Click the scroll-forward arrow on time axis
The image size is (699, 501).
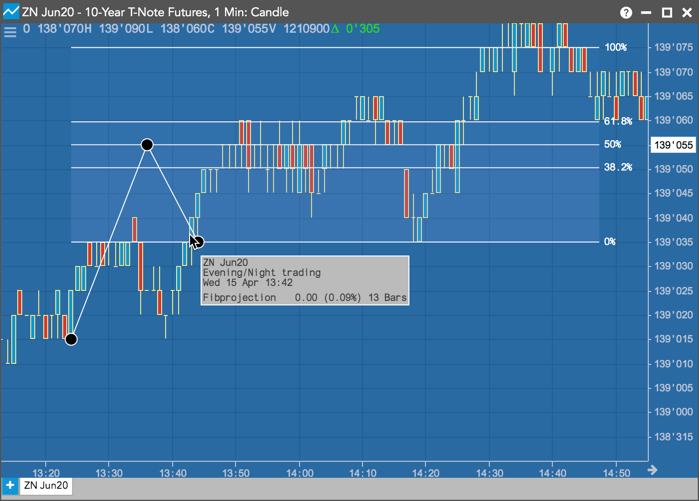pos(652,470)
